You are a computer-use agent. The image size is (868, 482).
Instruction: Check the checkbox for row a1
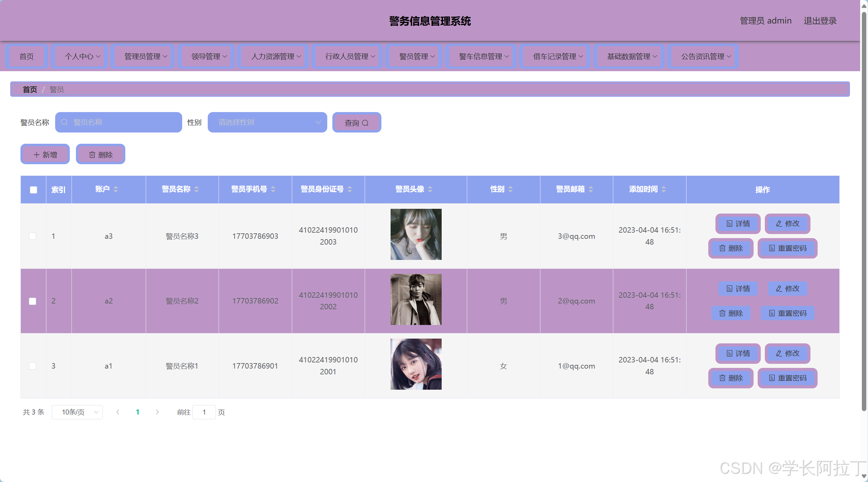[33, 366]
